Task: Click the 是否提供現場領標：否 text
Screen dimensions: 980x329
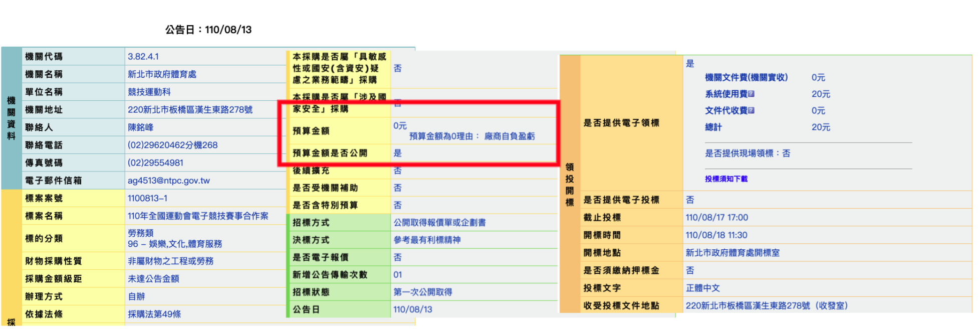Action: pyautogui.click(x=748, y=153)
